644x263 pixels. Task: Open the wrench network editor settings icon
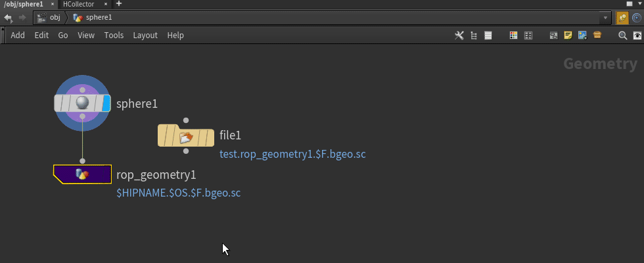click(x=459, y=36)
